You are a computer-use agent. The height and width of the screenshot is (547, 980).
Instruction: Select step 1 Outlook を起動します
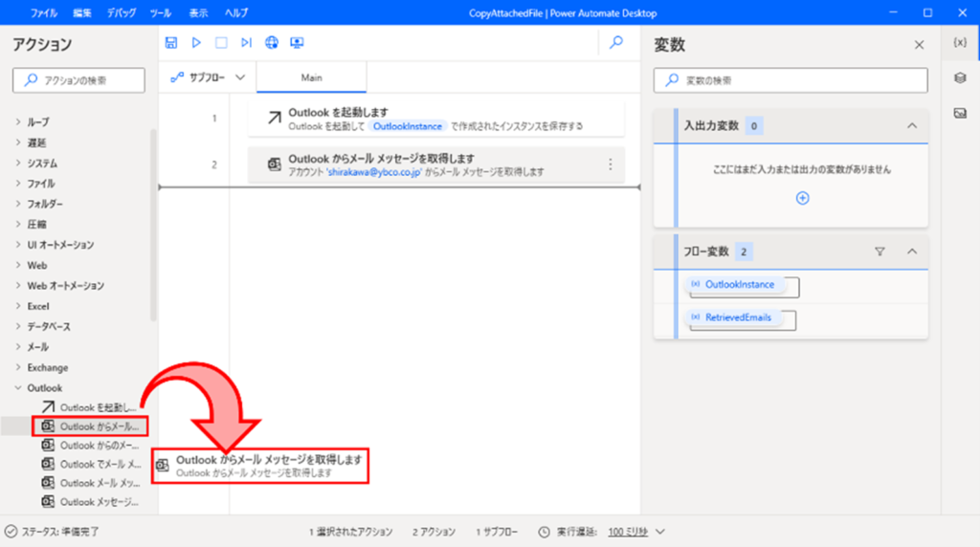tap(435, 118)
